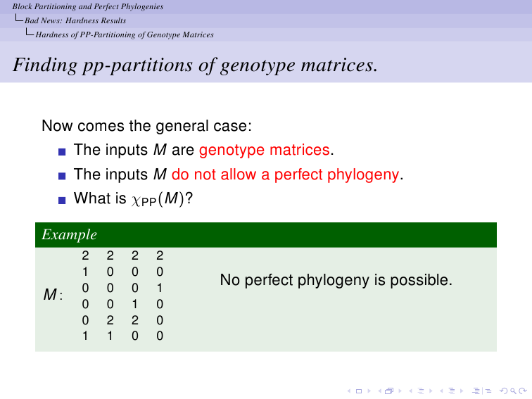Open Hardness of PP-Partitioning of Genotype Matrices link
This screenshot has height=399, width=532.
125,34
